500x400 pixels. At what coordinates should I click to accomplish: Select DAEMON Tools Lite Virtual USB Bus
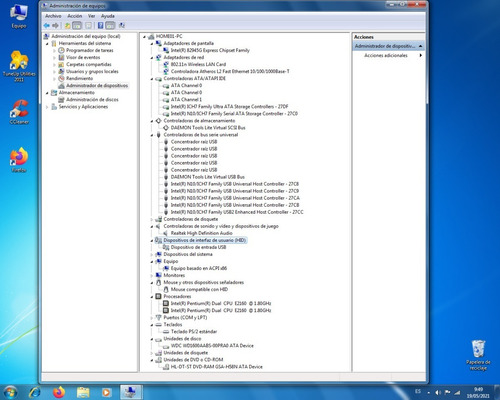pyautogui.click(x=208, y=177)
